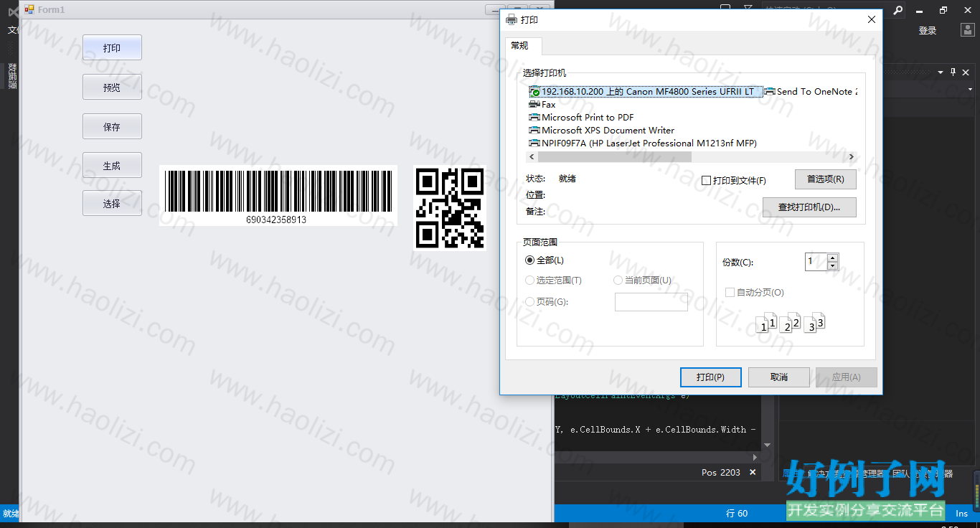The width and height of the screenshot is (980, 528).
Task: Click the Pos 2203 text label
Action: [x=721, y=472]
